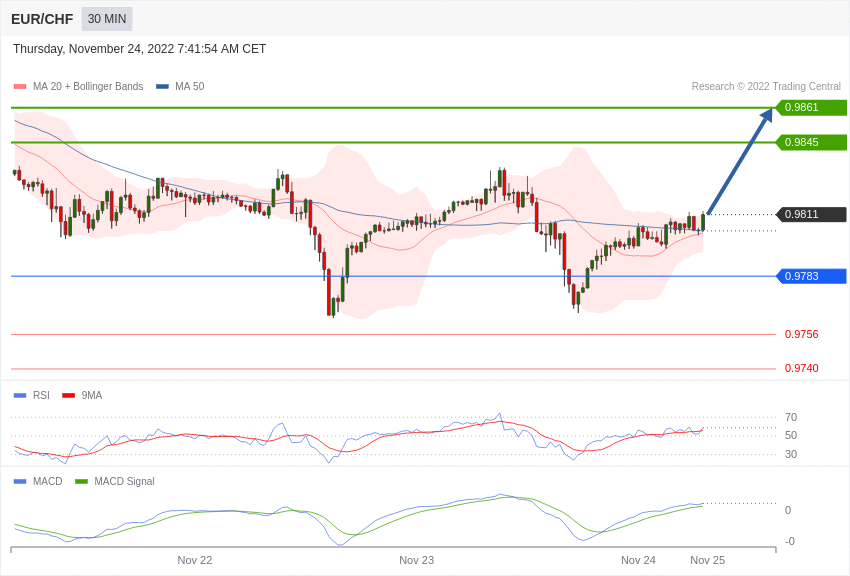Click the MA 20 + Bollinger Bands legend swatch
850x576 pixels.
[x=20, y=87]
